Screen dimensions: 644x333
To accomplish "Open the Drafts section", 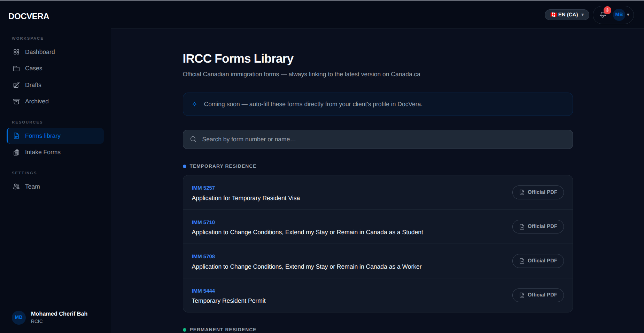I will [55, 85].
